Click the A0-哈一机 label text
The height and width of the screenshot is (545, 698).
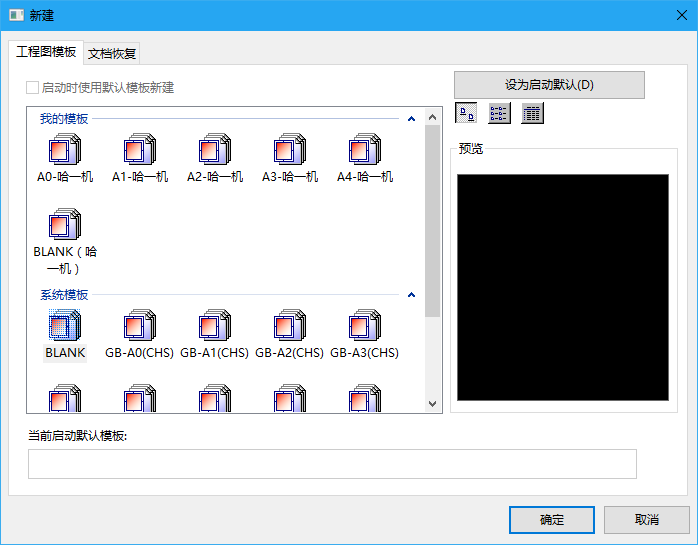[65, 177]
